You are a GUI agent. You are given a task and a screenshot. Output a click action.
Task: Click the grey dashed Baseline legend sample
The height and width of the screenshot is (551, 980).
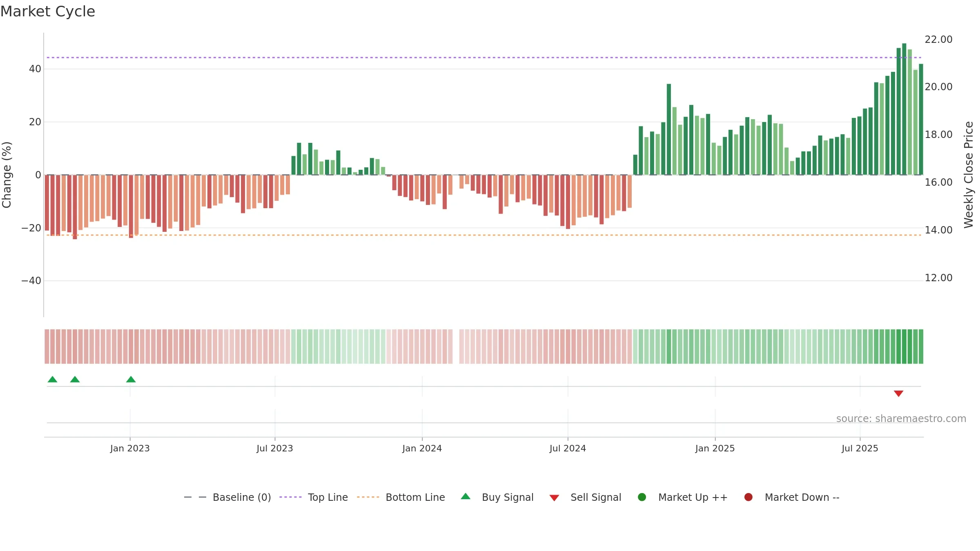coord(195,497)
